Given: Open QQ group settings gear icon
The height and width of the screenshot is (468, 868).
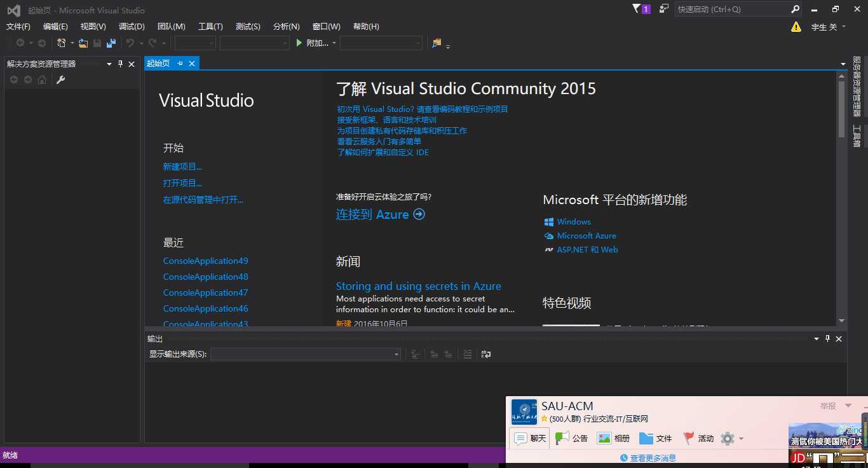Looking at the screenshot, I should [728, 438].
